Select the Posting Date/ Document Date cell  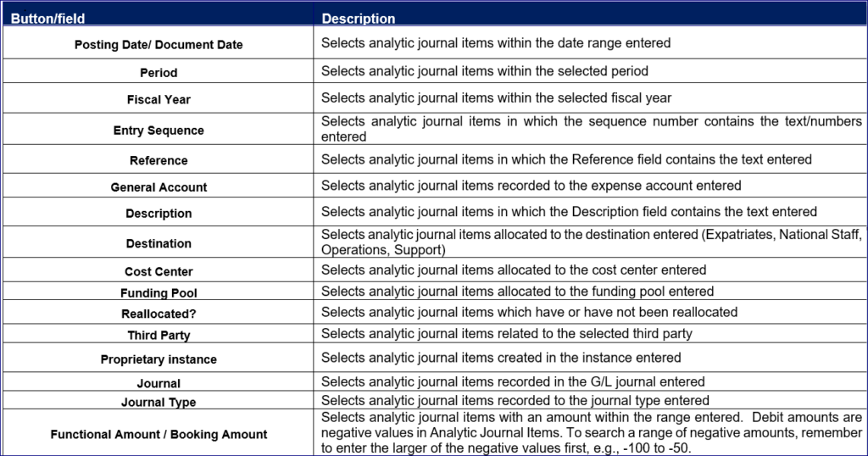point(159,44)
